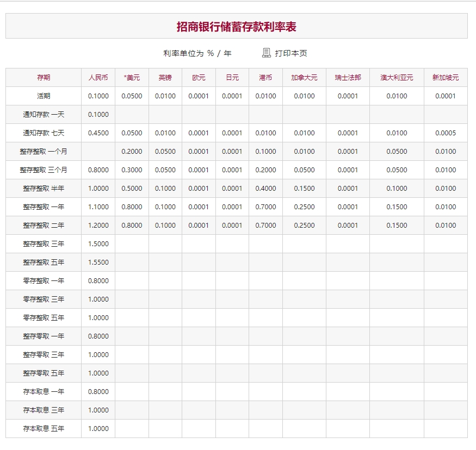Click the 整存整取 五年 row label

(44, 262)
